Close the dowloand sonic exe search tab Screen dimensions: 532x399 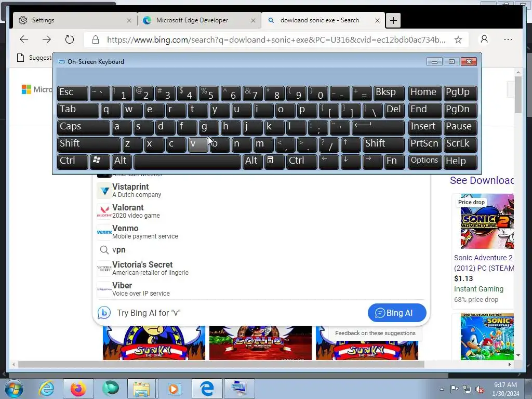(377, 20)
